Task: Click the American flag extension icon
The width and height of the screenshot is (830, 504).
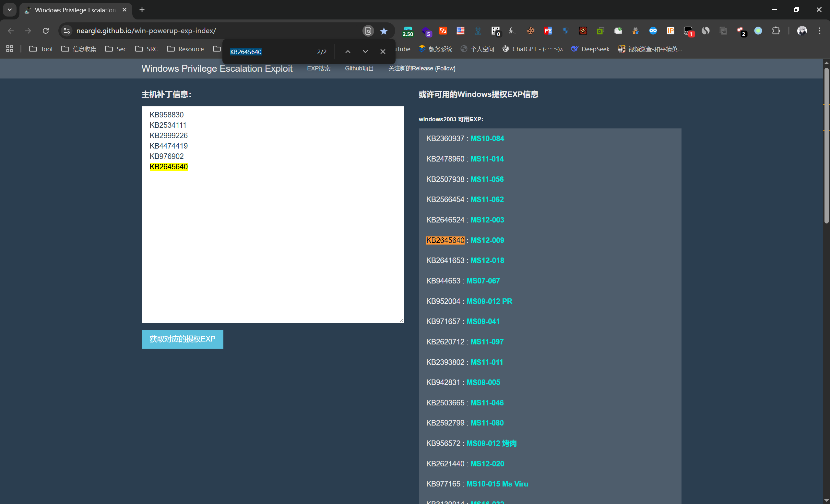Action: (x=460, y=31)
